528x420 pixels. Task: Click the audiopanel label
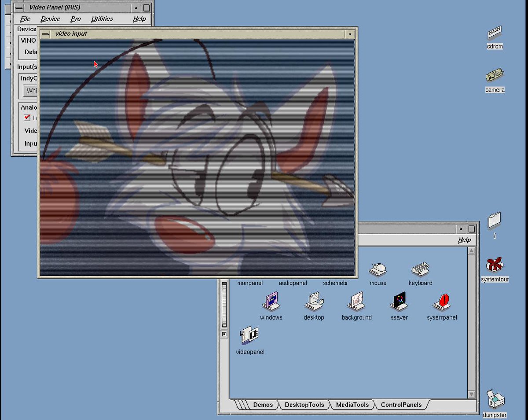[293, 283]
